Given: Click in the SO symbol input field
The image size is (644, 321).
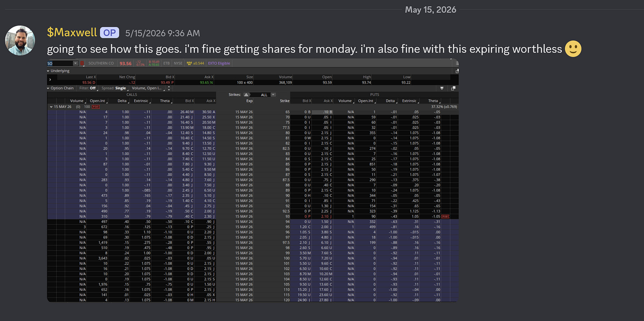Looking at the screenshot, I should tap(60, 63).
